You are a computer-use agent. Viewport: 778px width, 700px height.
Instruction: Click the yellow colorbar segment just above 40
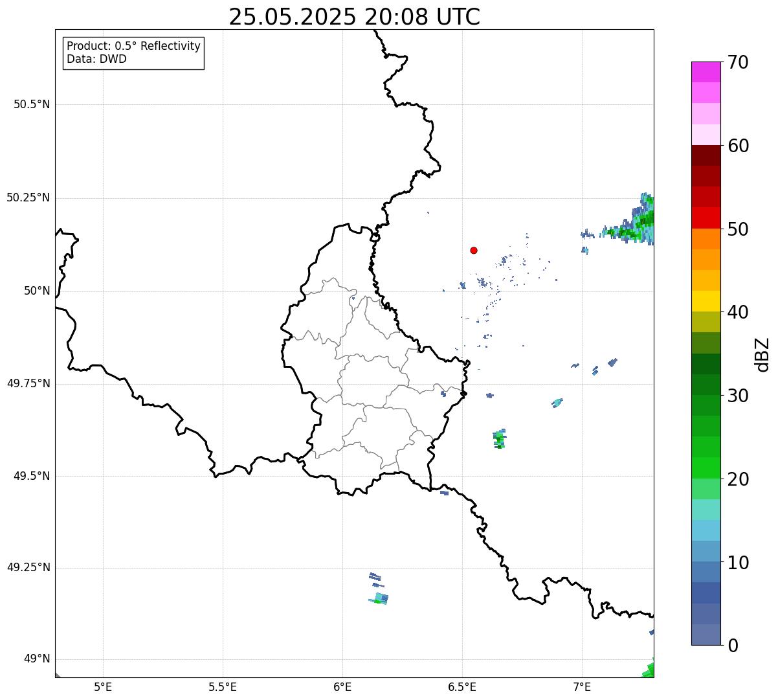(706, 301)
